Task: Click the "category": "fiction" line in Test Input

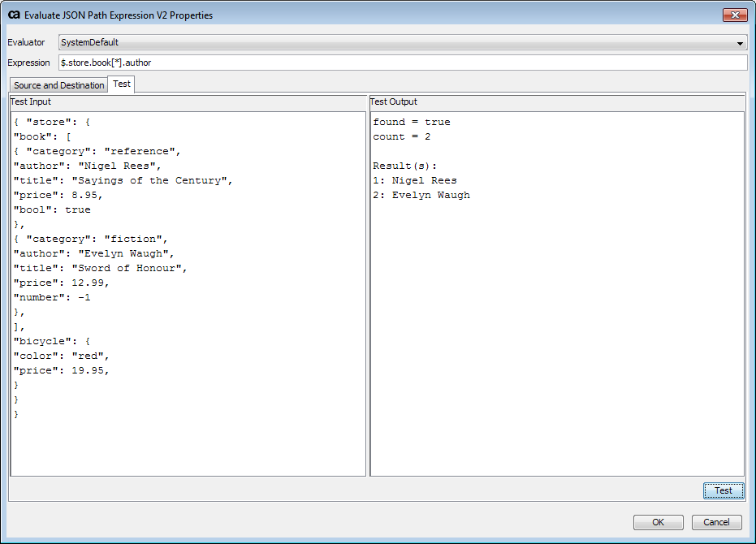Action: pos(89,239)
